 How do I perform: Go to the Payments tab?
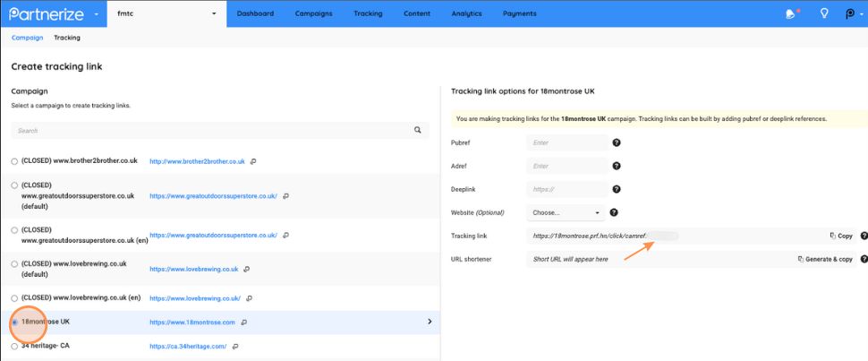pos(519,13)
